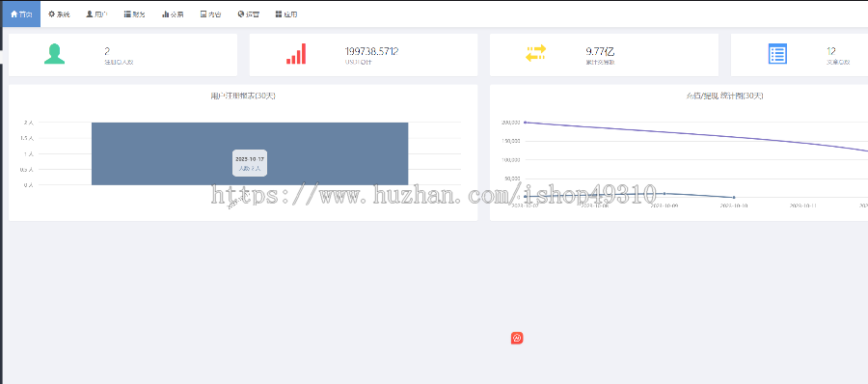Click the registered user count "2"
The height and width of the screenshot is (384, 868).
coord(107,51)
